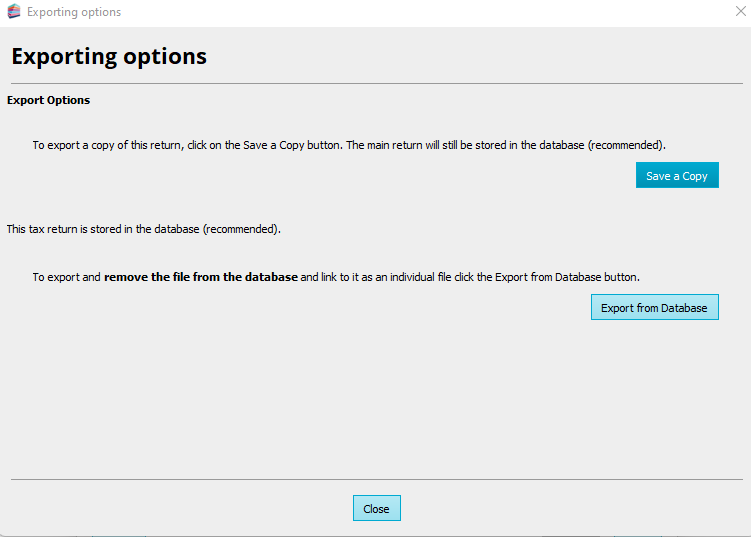Click 'Export from Database button' phrase in instructions
Image resolution: width=751 pixels, height=537 pixels.
tap(558, 277)
